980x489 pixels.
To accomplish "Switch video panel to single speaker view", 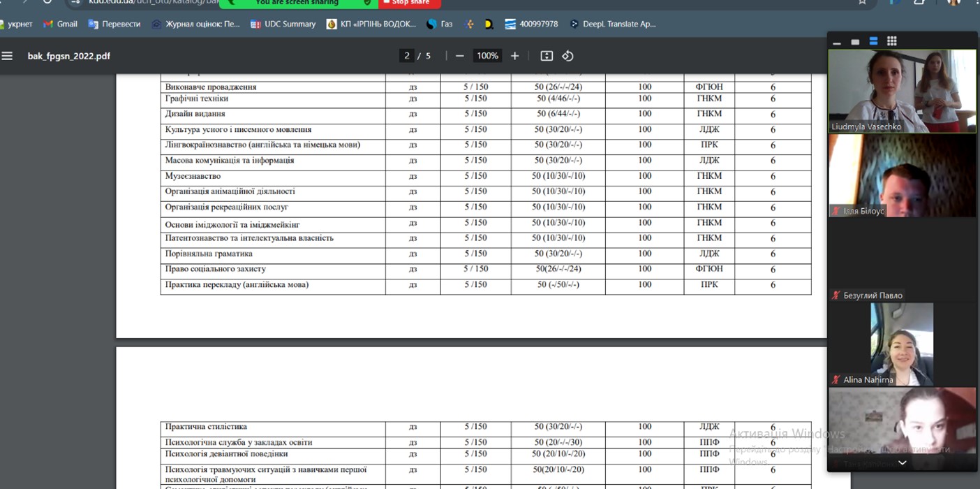I will click(855, 42).
